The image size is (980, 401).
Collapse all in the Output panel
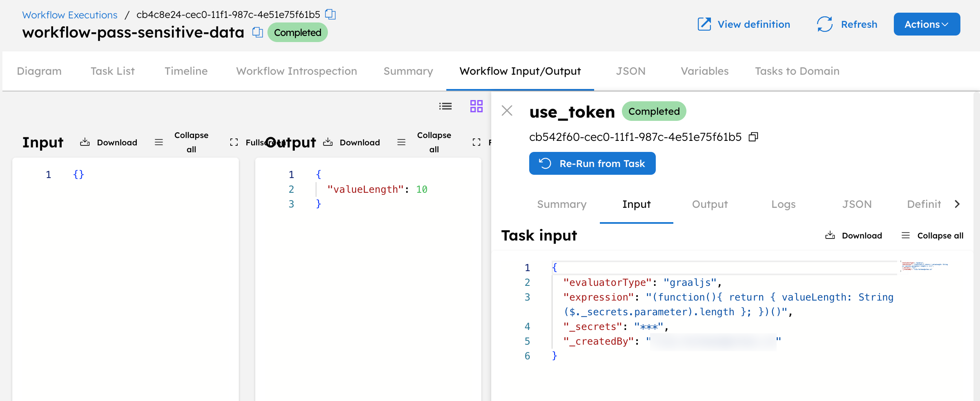(x=424, y=142)
